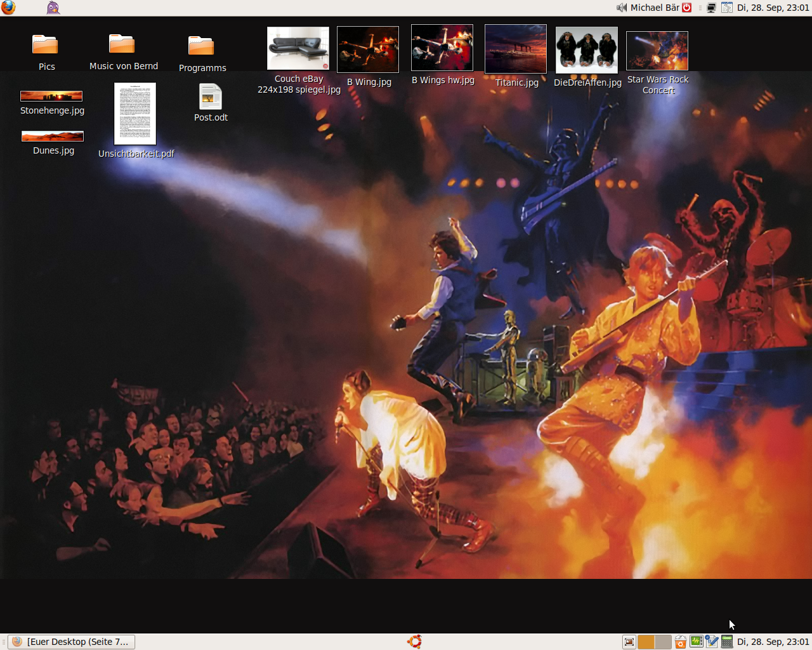Click the Programms folder name label
The width and height of the screenshot is (812, 650).
click(x=202, y=68)
